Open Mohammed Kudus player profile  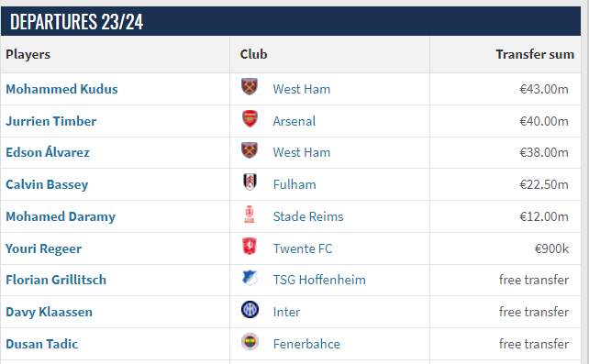pos(61,89)
